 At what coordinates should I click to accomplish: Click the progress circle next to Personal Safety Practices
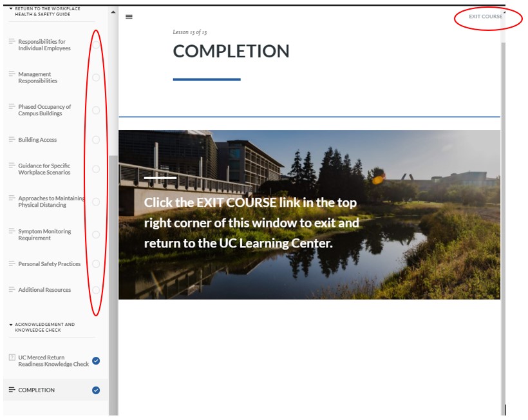pyautogui.click(x=96, y=263)
